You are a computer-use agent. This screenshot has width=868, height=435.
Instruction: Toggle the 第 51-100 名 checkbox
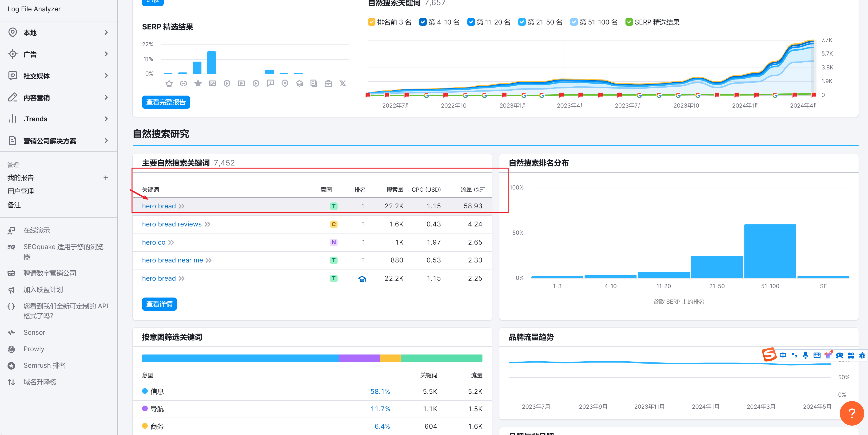coord(573,22)
